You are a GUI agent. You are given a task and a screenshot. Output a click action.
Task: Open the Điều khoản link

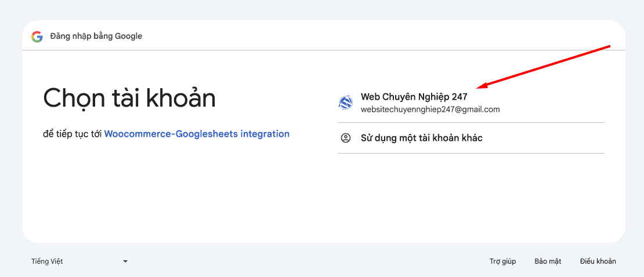[598, 261]
